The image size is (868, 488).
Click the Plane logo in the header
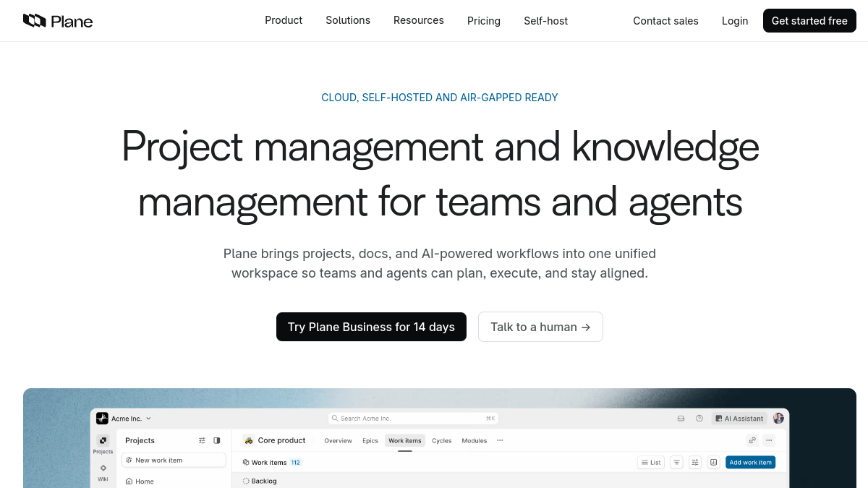click(58, 21)
